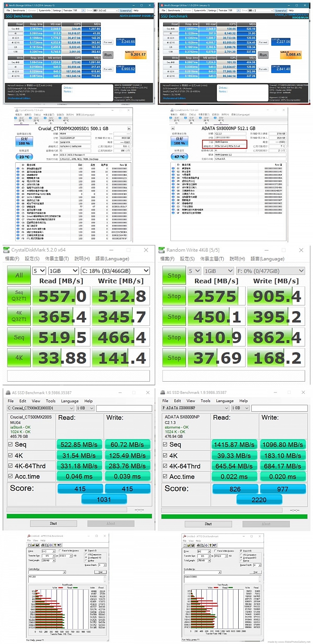Screen dimensions: 313x644
Task: Open the F: 0% (0/477GiB) drive dropdown
Action: click(271, 271)
